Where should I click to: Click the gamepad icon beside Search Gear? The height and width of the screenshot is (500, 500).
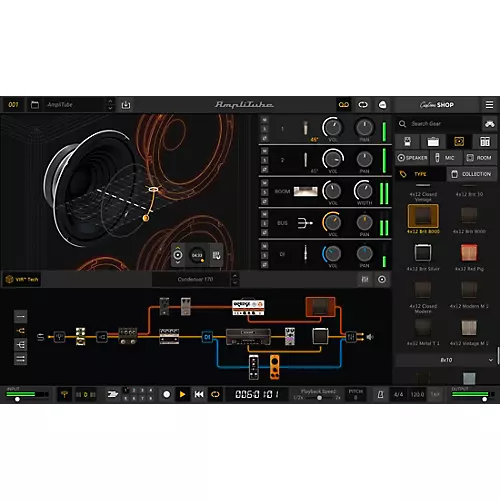click(489, 124)
